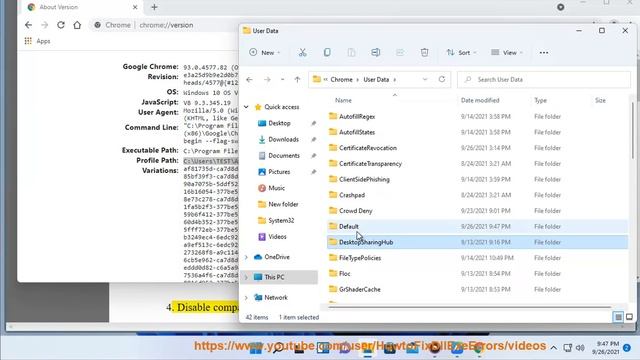Select the CertificateRevocation folder

477,148
